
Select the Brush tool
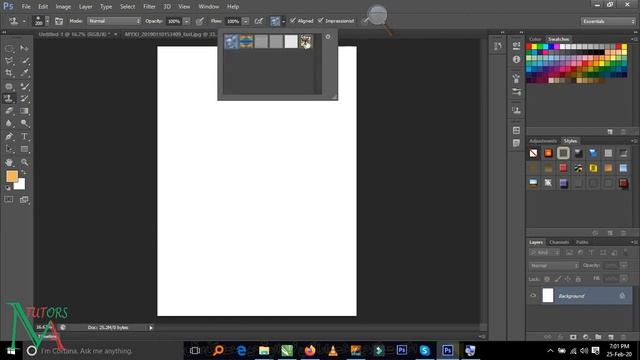tap(24, 86)
